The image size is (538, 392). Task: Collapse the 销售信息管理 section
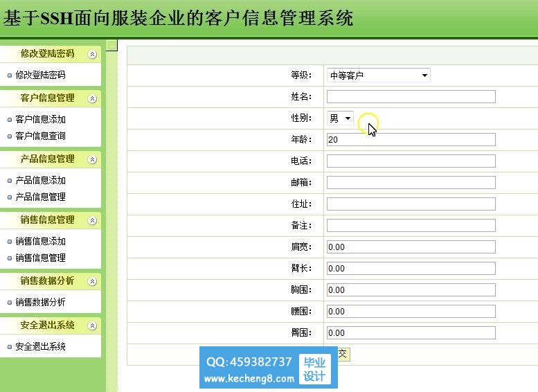tap(92, 221)
